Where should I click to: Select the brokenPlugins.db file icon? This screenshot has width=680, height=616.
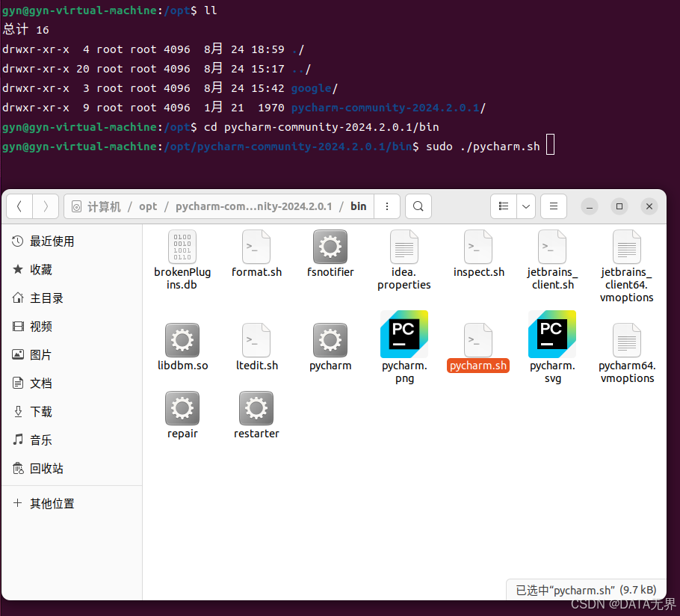(x=182, y=247)
